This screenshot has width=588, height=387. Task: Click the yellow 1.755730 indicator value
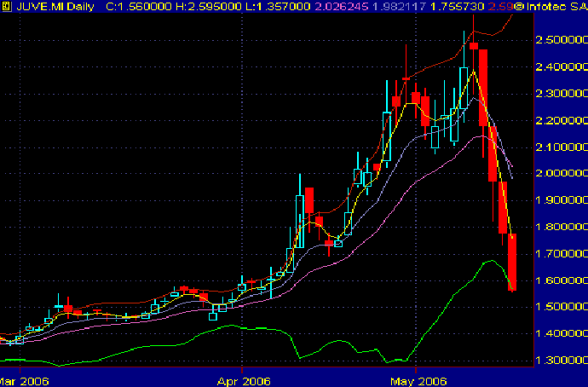point(457,6)
